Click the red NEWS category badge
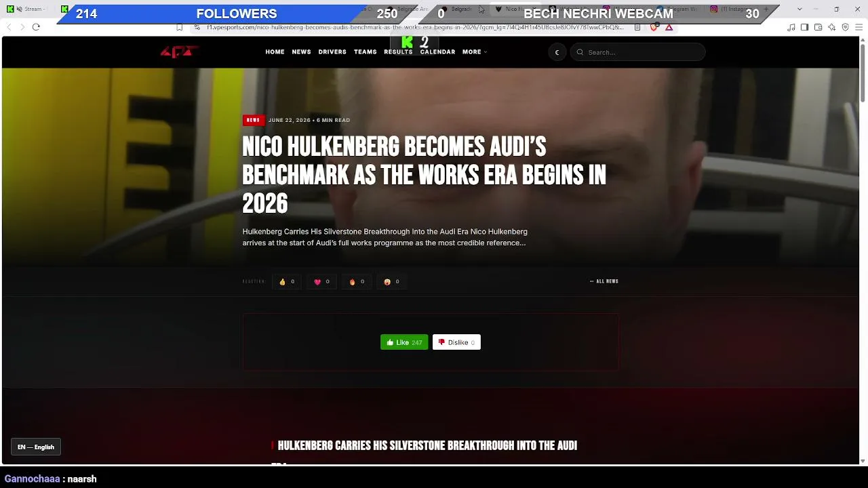The image size is (868, 488). tap(253, 120)
